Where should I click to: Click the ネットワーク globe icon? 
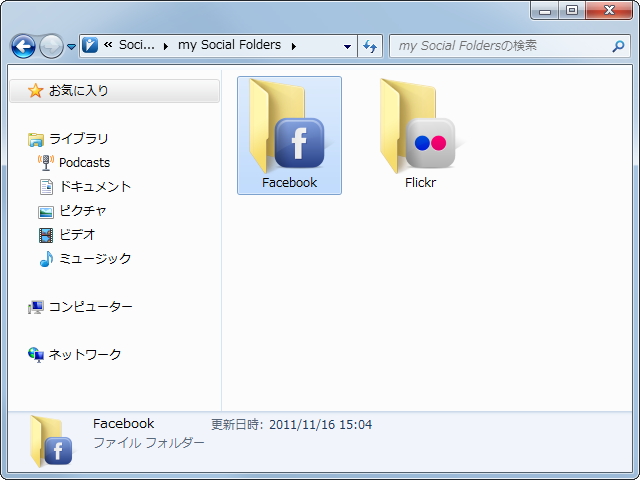pos(36,355)
